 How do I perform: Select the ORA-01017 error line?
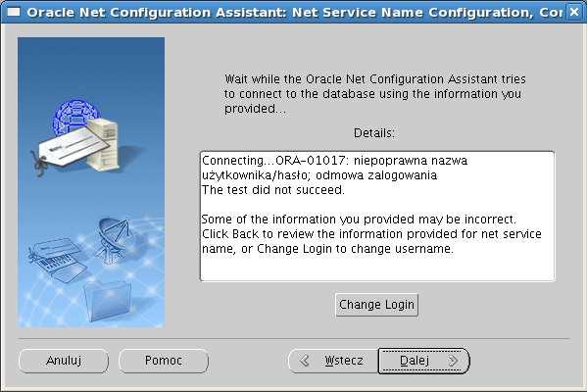[334, 168]
